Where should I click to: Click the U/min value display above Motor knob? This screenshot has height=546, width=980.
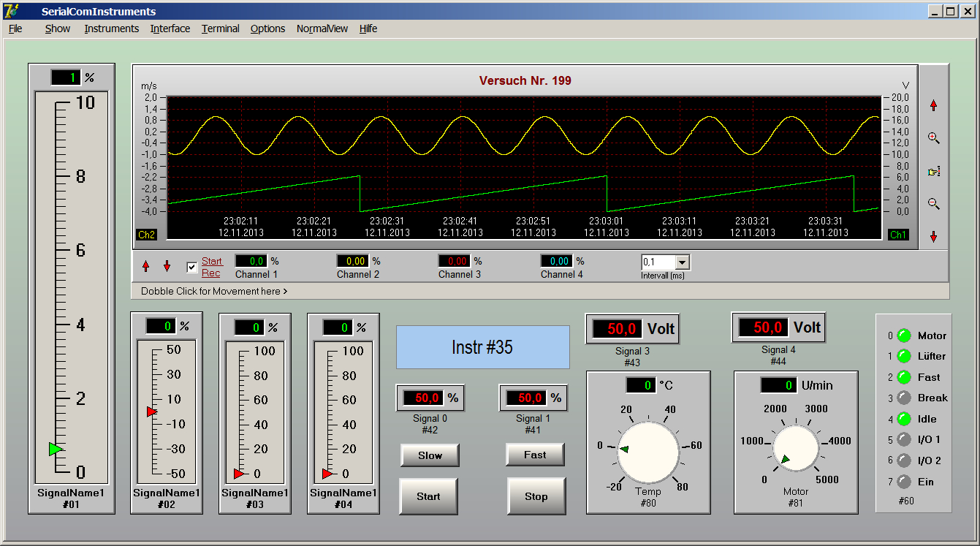tap(778, 385)
